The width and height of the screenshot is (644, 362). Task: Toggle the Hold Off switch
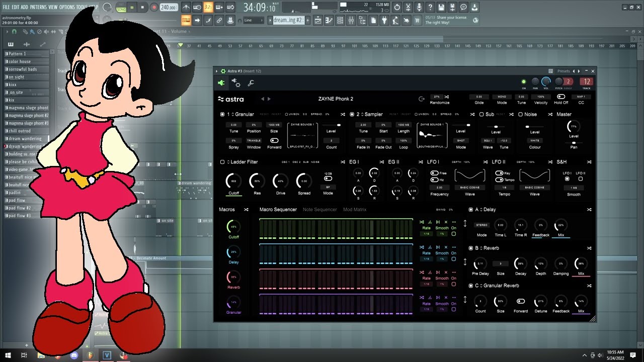click(561, 97)
